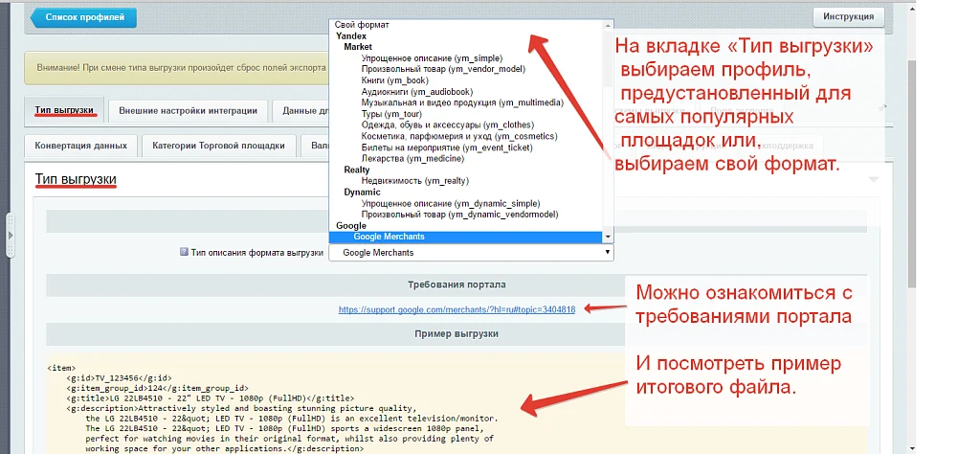Click the page vertical scrollbar

pos(912,175)
